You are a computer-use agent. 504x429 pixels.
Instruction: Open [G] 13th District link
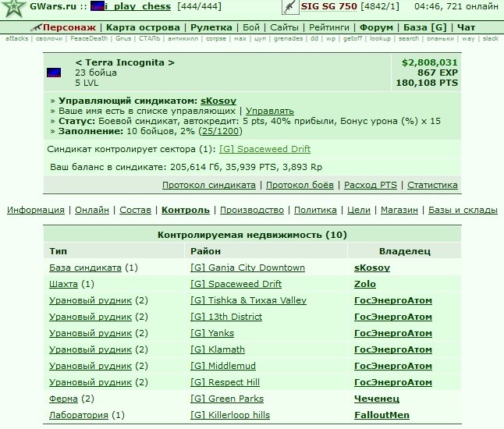(226, 317)
